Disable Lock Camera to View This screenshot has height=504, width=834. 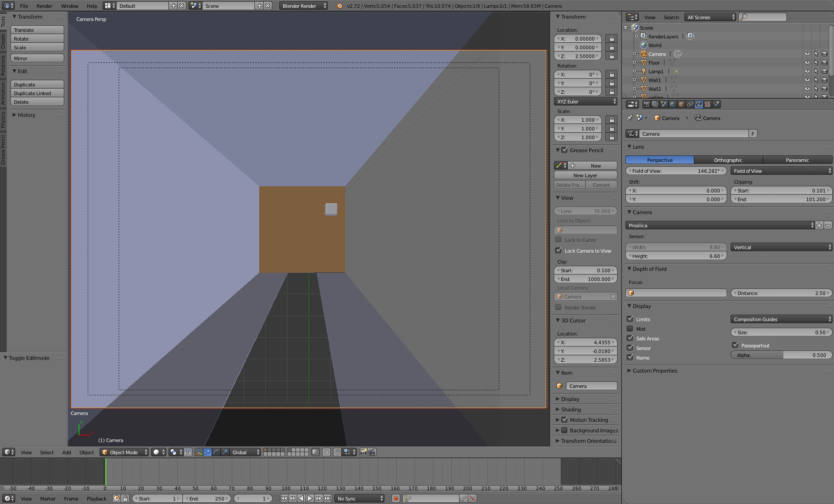(558, 250)
